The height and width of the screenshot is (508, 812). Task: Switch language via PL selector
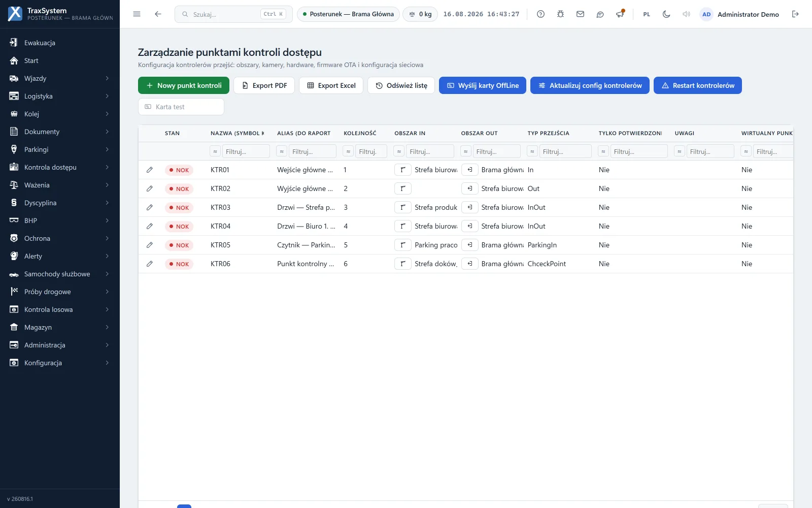click(647, 14)
